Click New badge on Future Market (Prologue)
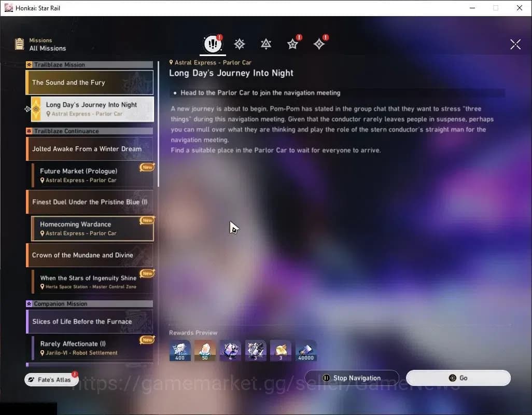Viewport: 532px width, 415px height. coord(147,167)
